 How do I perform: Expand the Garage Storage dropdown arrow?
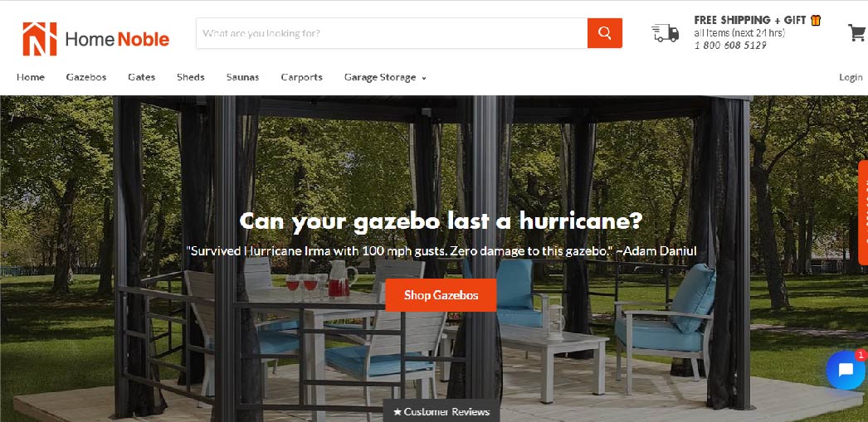(x=424, y=78)
